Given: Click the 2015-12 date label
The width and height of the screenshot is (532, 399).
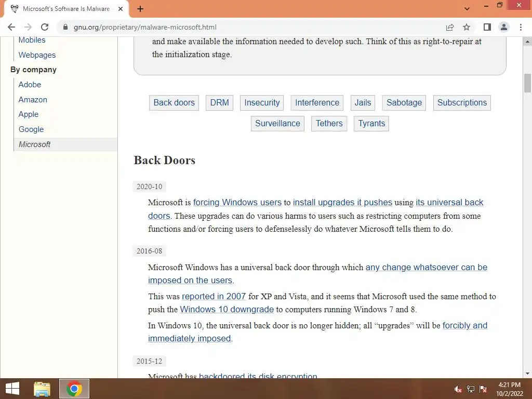Looking at the screenshot, I should tap(149, 361).
